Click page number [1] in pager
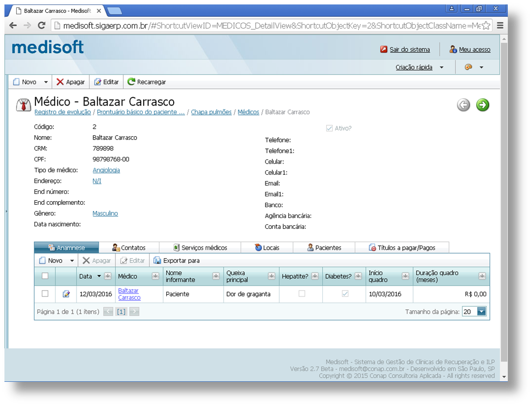This screenshot has height=406, width=532. coord(121,311)
